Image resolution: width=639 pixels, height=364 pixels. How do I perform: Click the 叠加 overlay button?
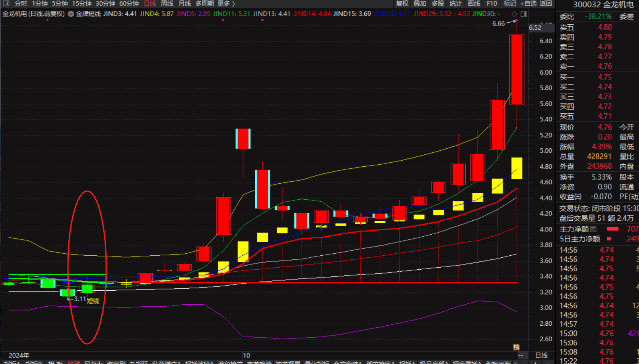pos(420,3)
